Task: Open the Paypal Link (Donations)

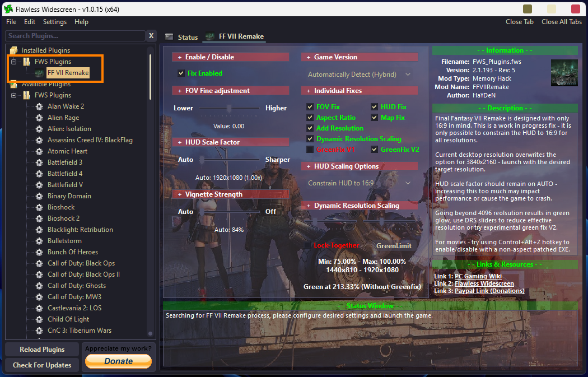Action: tap(489, 291)
